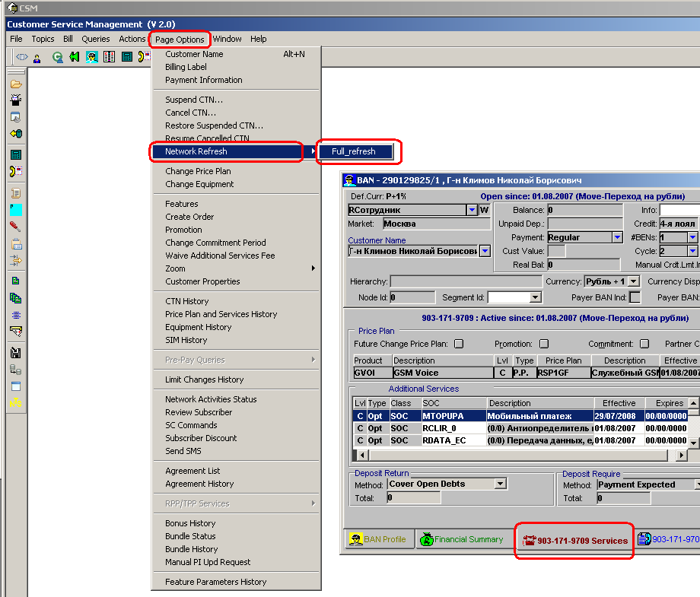Click the green stacked documents sidebar icon
The image size is (700, 597).
click(x=16, y=297)
